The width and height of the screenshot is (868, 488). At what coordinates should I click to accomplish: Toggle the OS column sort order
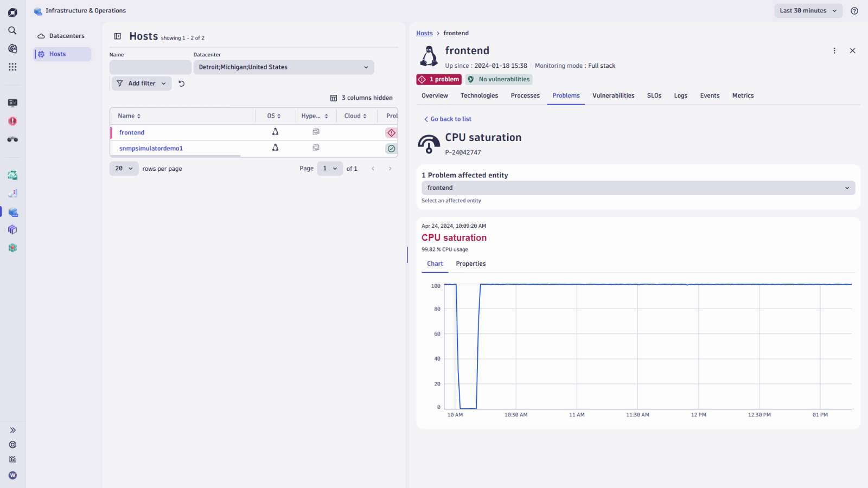(x=280, y=115)
